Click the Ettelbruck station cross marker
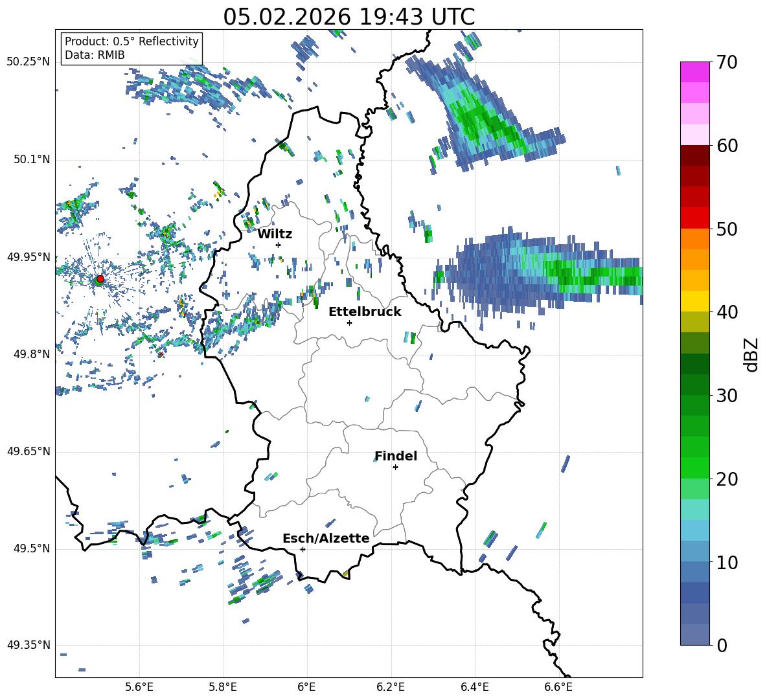The width and height of the screenshot is (767, 700). tap(349, 322)
